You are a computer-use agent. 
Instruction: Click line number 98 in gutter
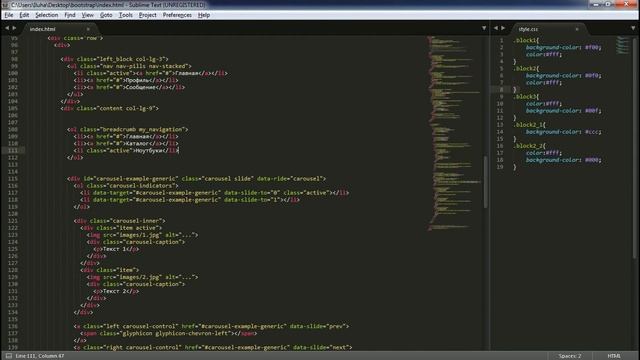(14, 59)
